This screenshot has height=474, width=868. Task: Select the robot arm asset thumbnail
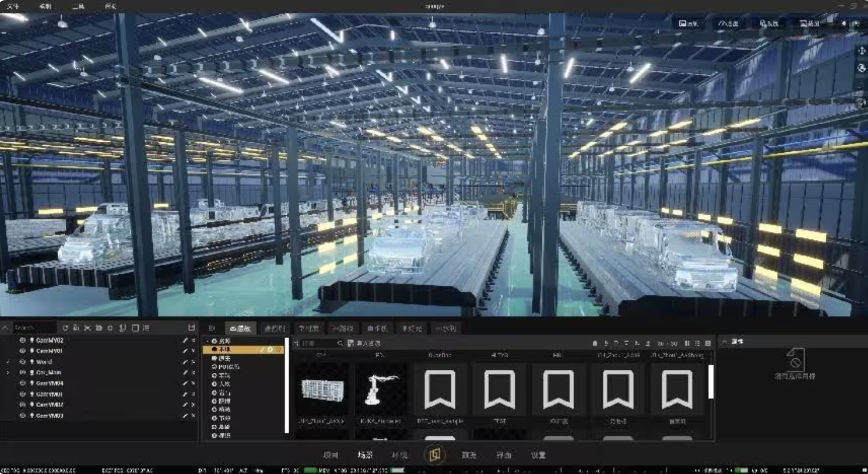click(381, 389)
